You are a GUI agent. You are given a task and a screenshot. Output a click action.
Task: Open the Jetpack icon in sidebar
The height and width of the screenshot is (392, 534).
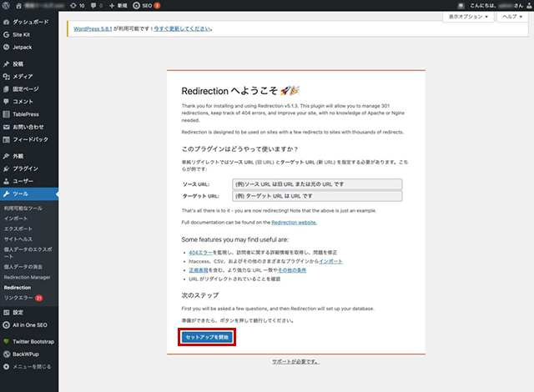(x=6, y=47)
